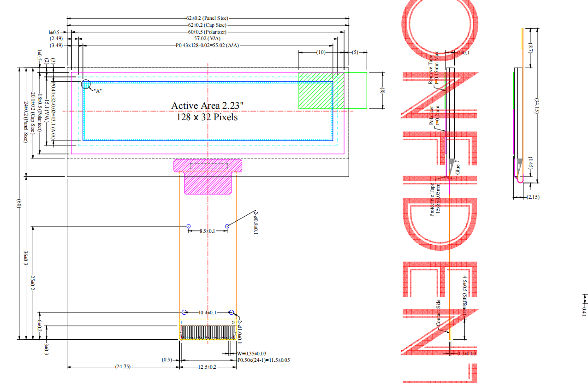Image resolution: width=588 pixels, height=383 pixels.
Task: Select the green hatched rectangle region
Action: pyautogui.click(x=321, y=90)
